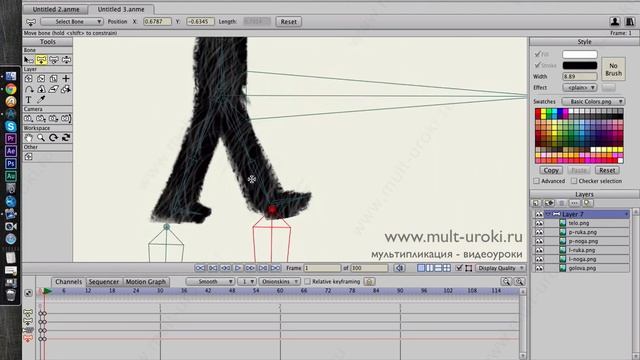Select the highlighted Translate Bone tool
The width and height of the screenshot is (640, 360).
click(x=41, y=60)
